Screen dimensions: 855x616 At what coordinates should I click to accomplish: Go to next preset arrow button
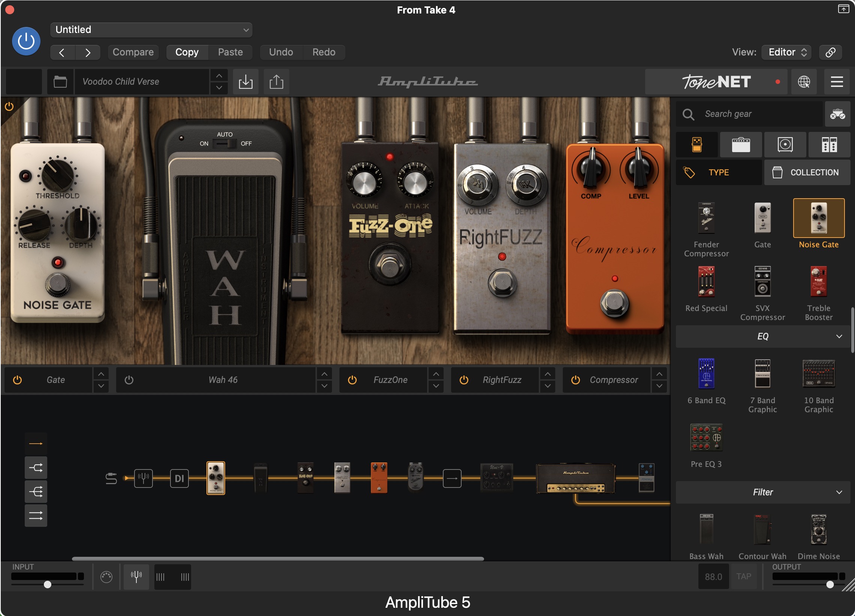coord(88,52)
